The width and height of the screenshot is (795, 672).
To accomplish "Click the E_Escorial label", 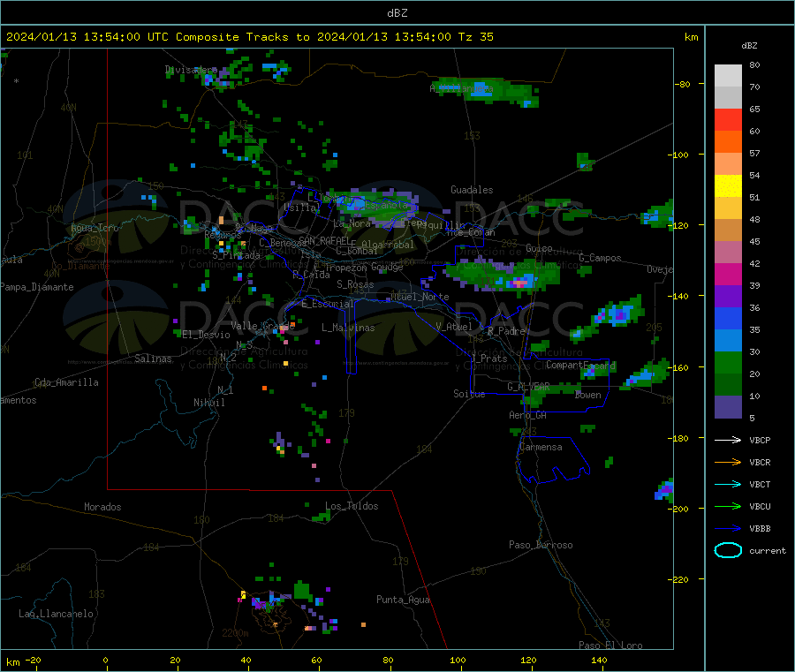I will coord(328,304).
